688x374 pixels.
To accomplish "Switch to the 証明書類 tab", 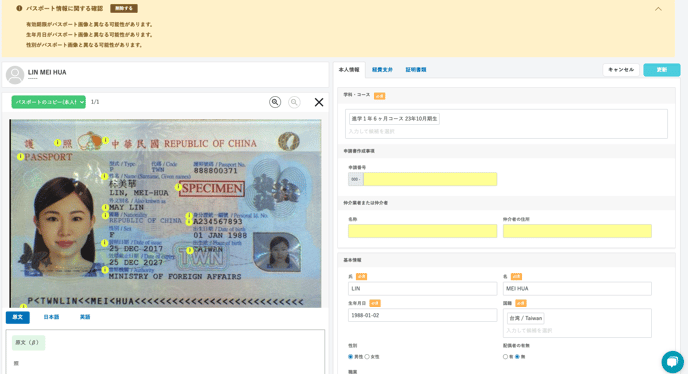I will 416,70.
